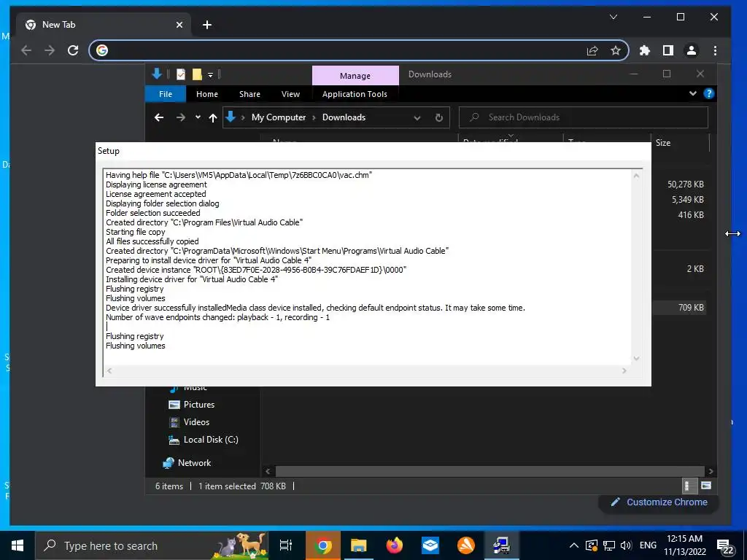Share this page icon in address bar
The width and height of the screenshot is (747, 560).
coord(592,50)
